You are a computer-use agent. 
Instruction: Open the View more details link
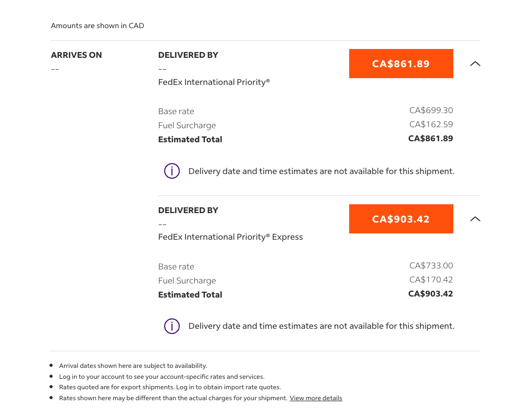pos(316,398)
